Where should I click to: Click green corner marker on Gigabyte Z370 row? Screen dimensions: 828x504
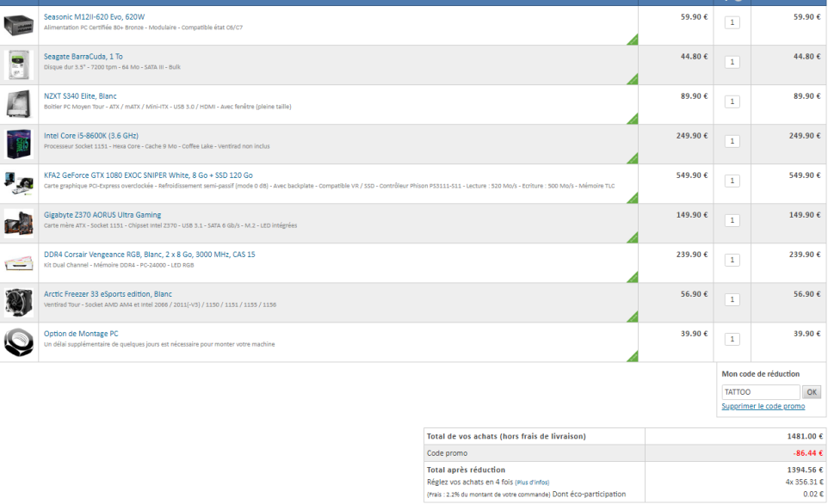pos(633,238)
